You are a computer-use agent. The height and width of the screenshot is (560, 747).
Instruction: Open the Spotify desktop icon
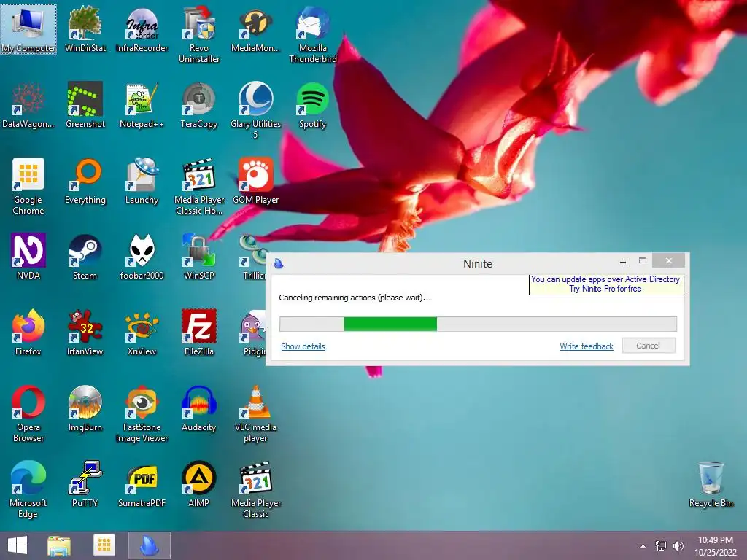(x=312, y=105)
